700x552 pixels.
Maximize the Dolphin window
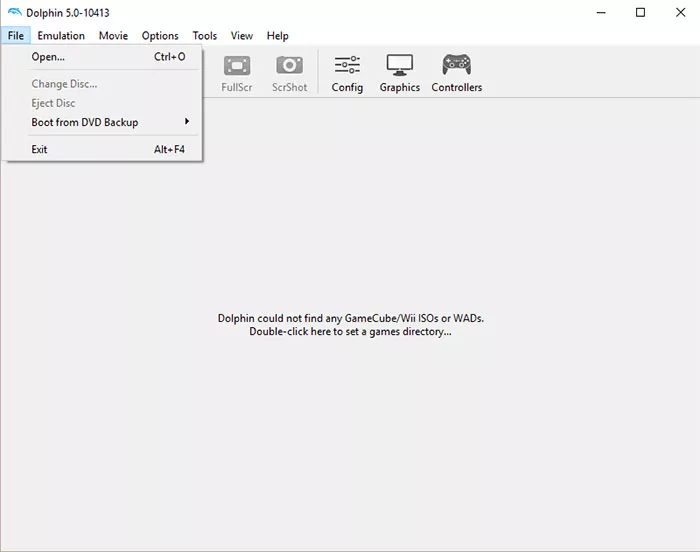640,13
